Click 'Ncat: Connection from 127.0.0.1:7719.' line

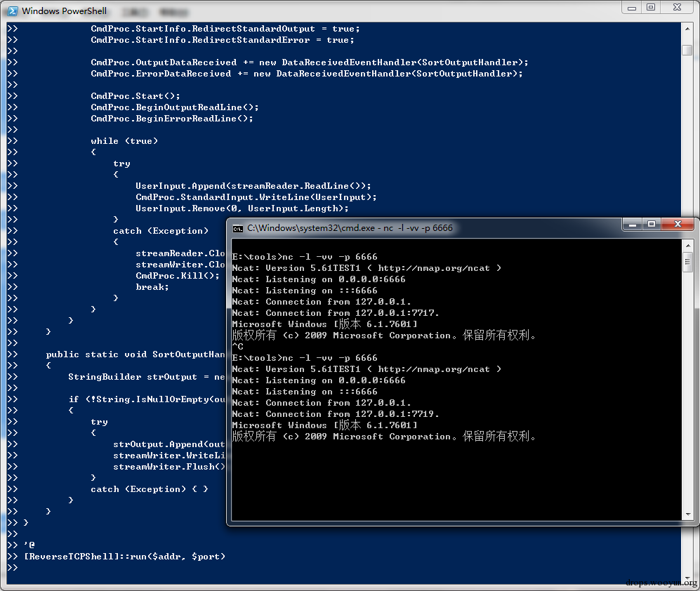pos(336,414)
